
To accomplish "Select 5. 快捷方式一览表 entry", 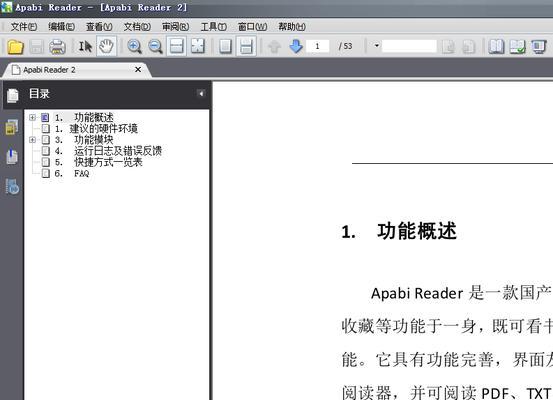I will click(98, 163).
